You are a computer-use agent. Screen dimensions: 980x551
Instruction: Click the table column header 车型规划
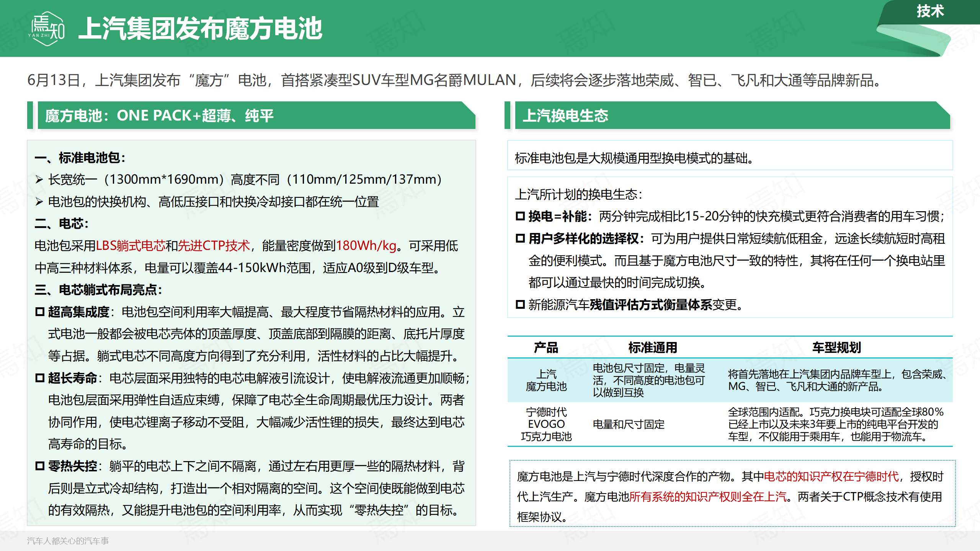coord(837,347)
